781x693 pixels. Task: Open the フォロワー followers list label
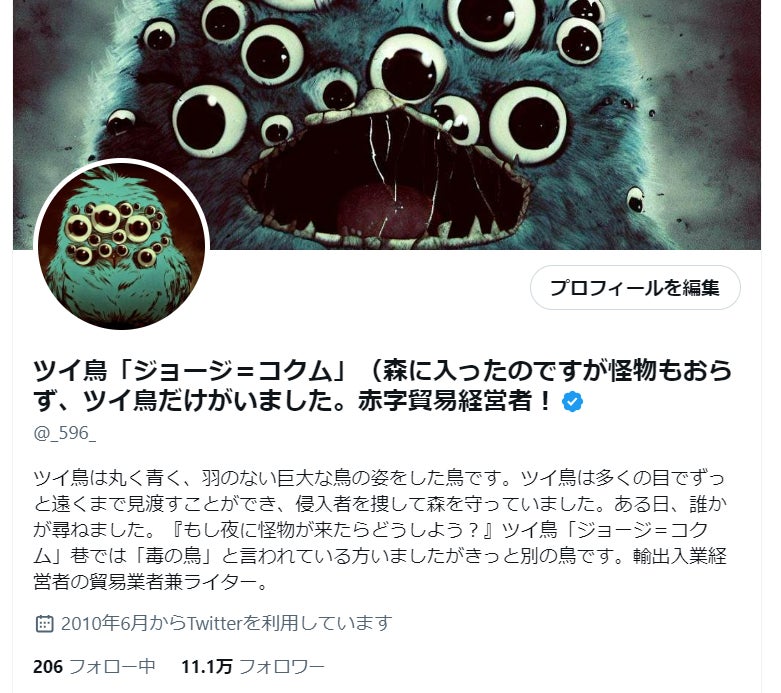click(282, 666)
